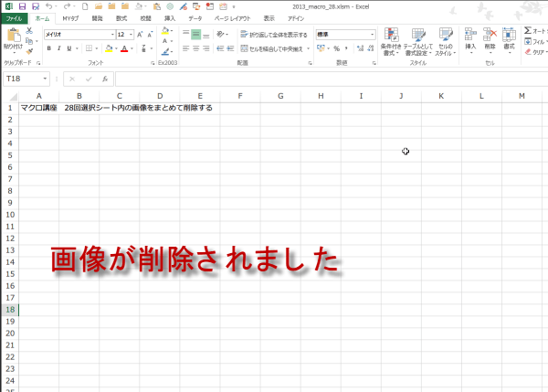Switch to the データ (Data) tab
Viewport: 548px width, 392px height.
pos(195,18)
